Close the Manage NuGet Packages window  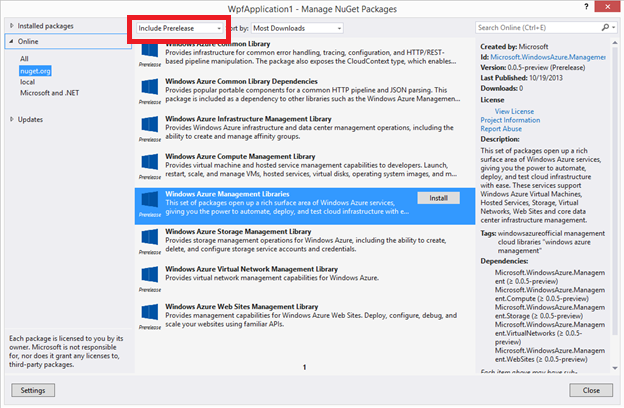[x=607, y=6]
